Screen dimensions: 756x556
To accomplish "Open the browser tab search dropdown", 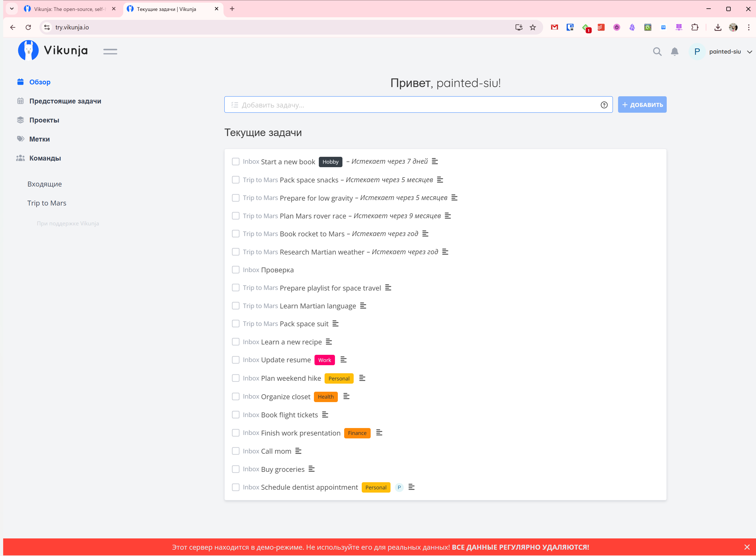I will tap(12, 9).
